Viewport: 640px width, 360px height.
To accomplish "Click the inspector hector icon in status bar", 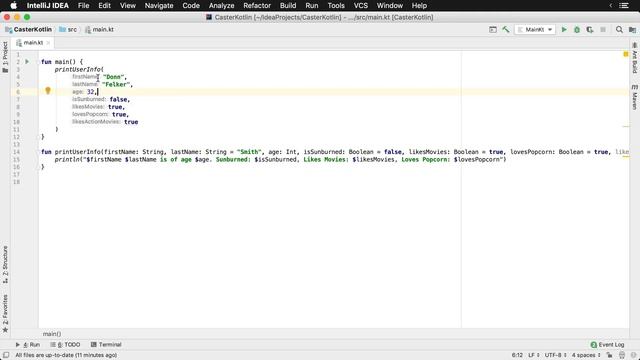I will pos(622,355).
